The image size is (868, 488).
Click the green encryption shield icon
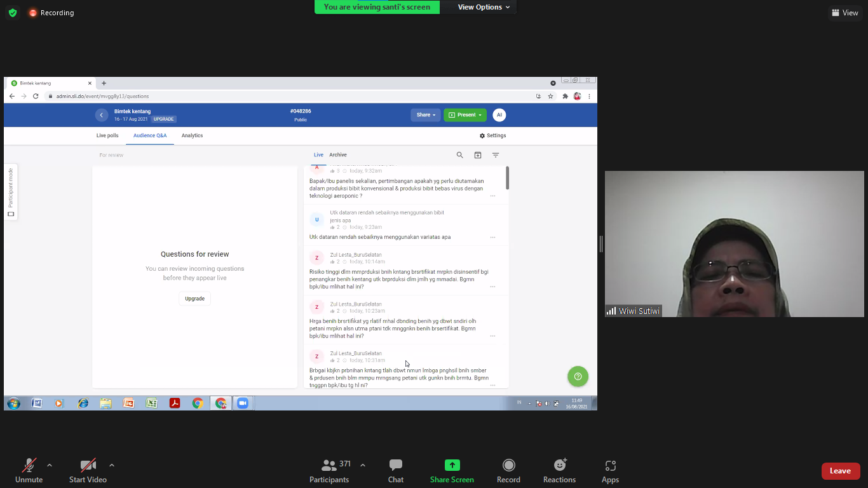point(13,13)
